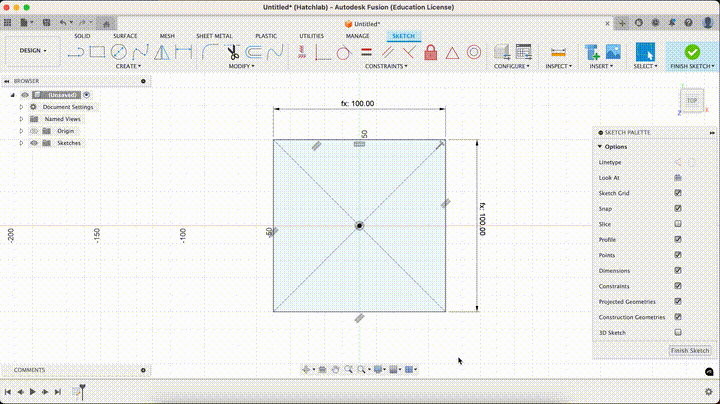The image size is (720, 404).
Task: Open the Change Parameters table icon
Action: coord(523,52)
